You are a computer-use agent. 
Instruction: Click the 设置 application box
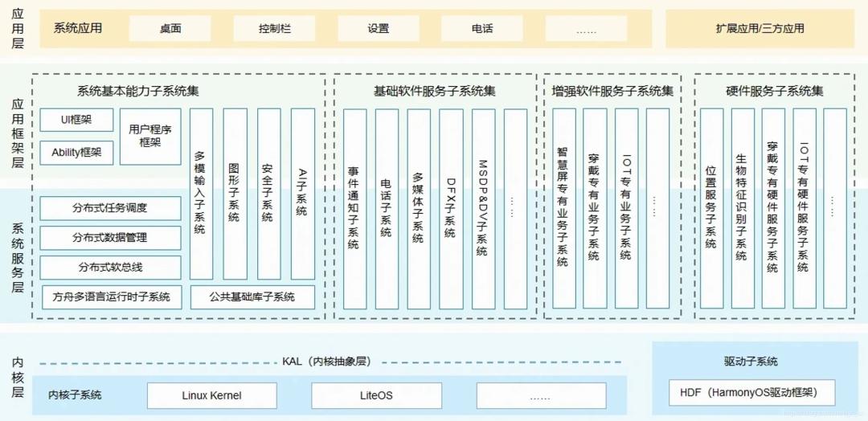coord(378,29)
